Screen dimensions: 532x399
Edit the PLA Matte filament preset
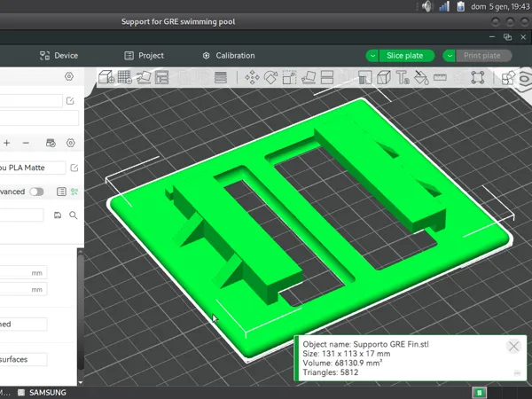click(74, 168)
